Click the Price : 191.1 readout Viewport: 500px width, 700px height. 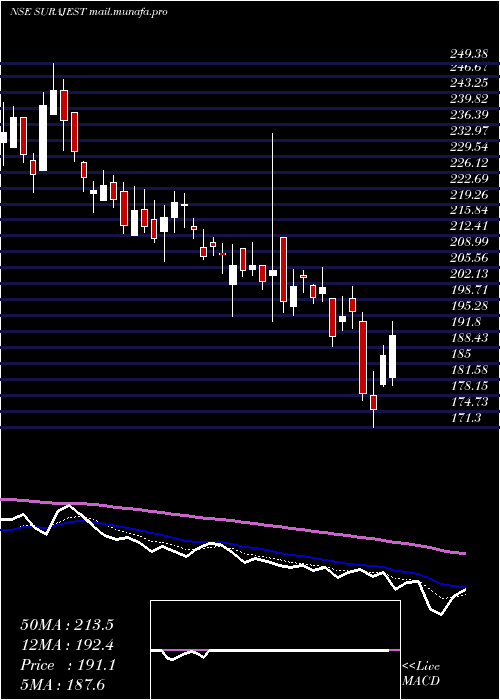(x=68, y=665)
